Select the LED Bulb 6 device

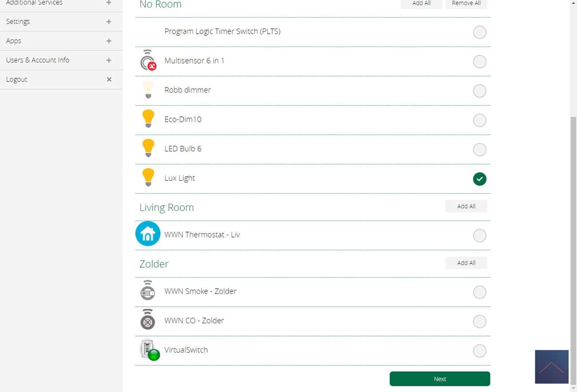click(x=479, y=150)
